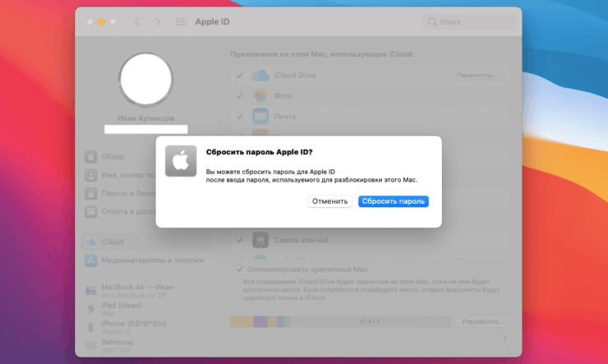Image resolution: width=608 pixels, height=364 pixels.
Task: Click the App Store icon in sidebar
Action: tap(90, 260)
